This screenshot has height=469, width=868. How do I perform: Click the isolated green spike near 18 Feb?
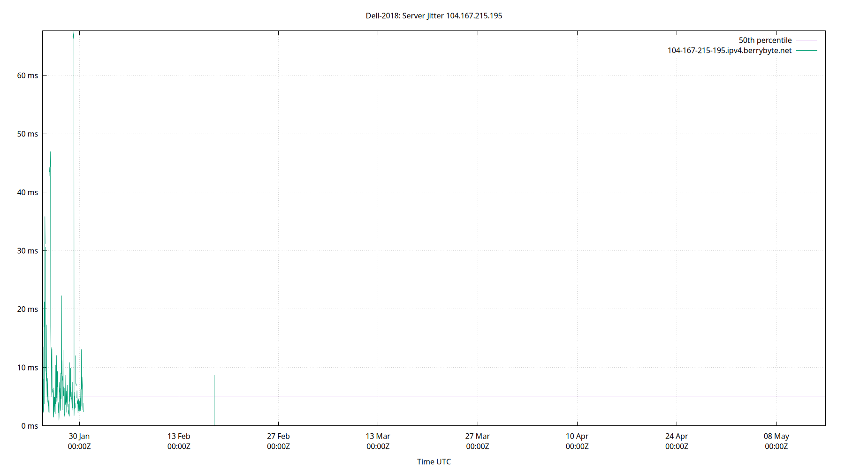(x=214, y=403)
